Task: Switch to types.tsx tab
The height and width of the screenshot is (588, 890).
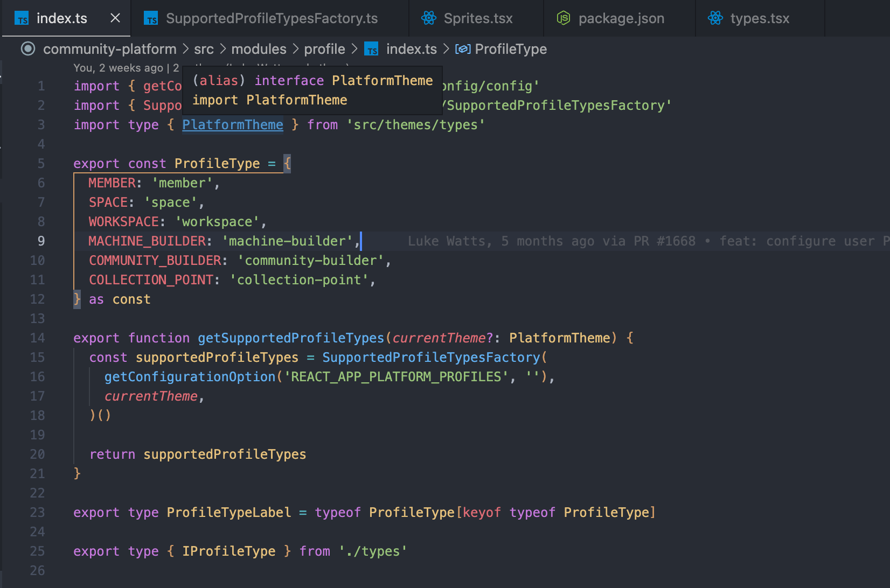Action: tap(760, 18)
